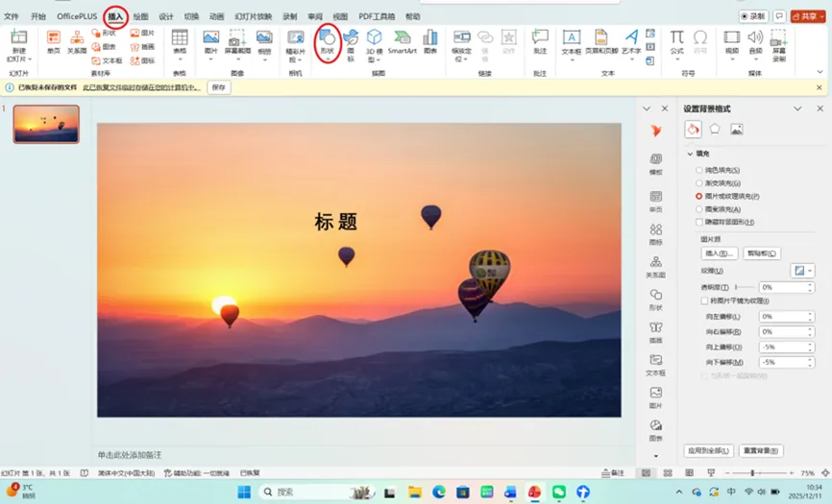
Task: Adjust the 透明度(T) value spinner
Action: (810, 287)
